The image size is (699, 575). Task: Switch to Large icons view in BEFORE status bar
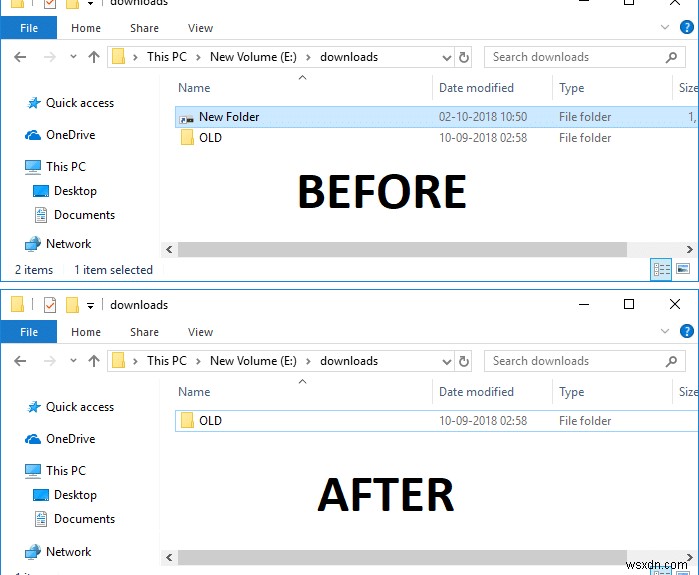683,269
